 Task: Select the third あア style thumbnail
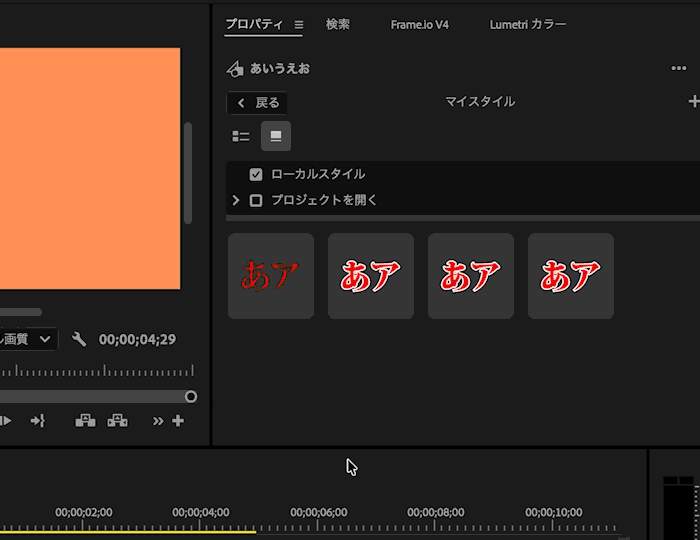point(471,276)
